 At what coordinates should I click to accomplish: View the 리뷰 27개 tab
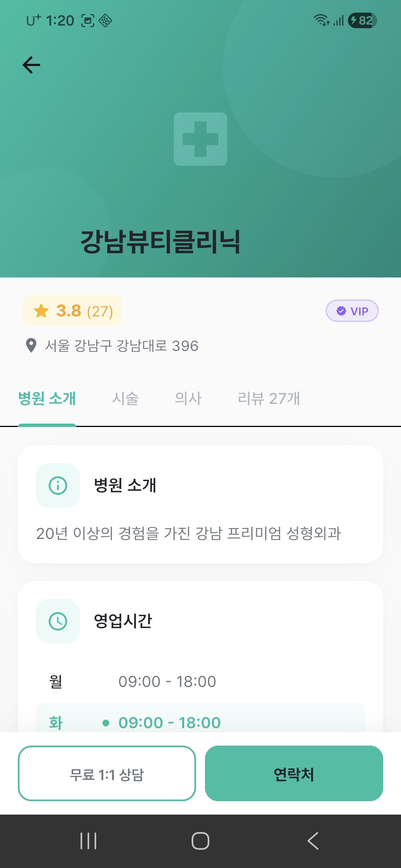(269, 398)
